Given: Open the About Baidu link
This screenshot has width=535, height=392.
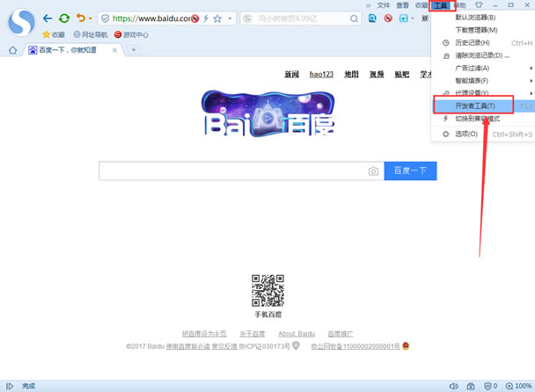Looking at the screenshot, I should [297, 334].
